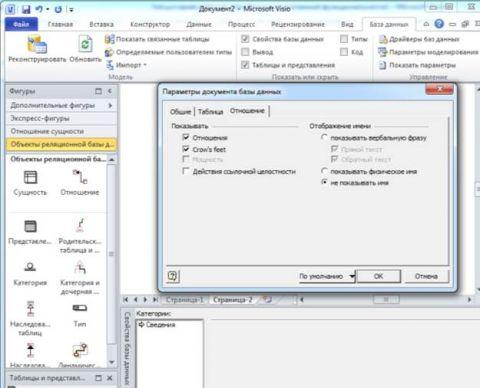This screenshot has height=388, width=480.
Task: Open Драйверы баз данных
Action: click(419, 39)
